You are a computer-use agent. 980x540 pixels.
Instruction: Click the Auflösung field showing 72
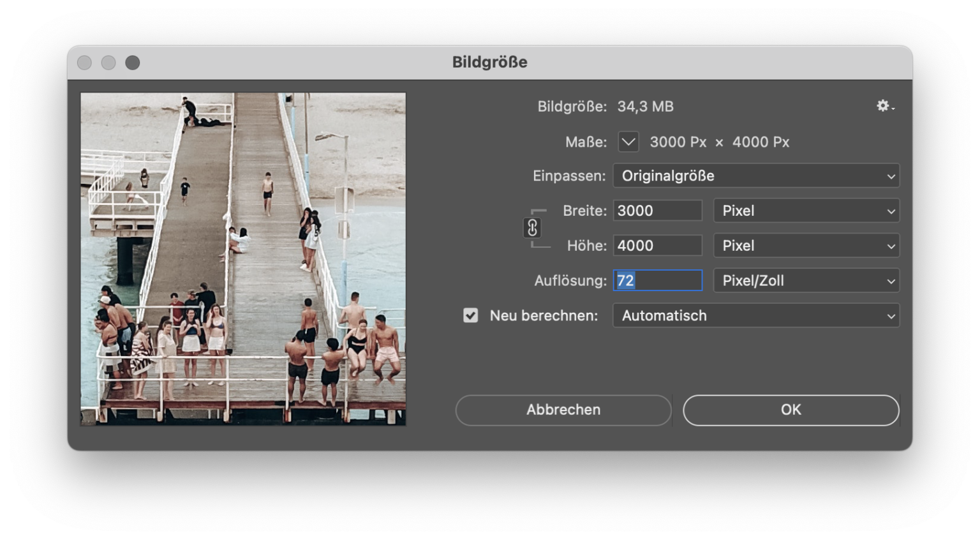tap(657, 280)
